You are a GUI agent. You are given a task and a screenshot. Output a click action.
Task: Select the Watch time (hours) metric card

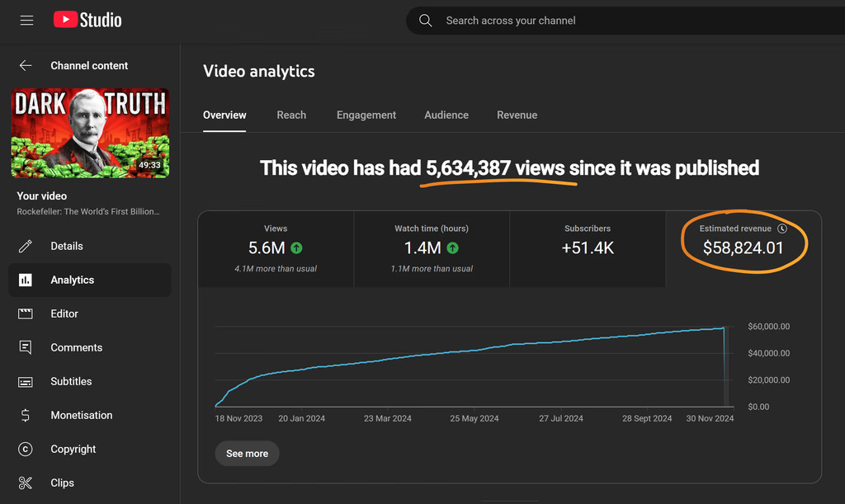pos(432,249)
